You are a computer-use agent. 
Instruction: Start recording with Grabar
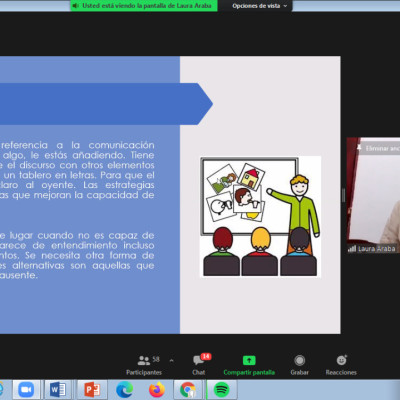pyautogui.click(x=299, y=365)
